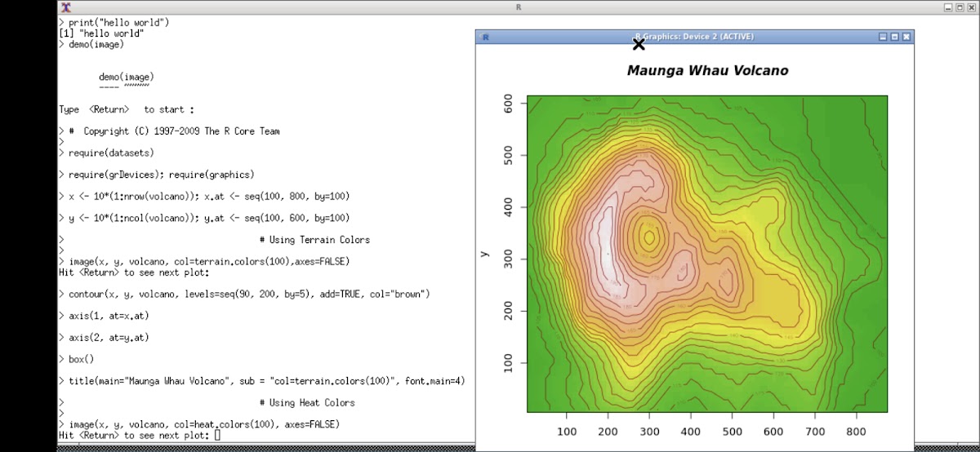Click the circular crater contour in the plot
This screenshot has width=980, height=452.
pyautogui.click(x=649, y=237)
